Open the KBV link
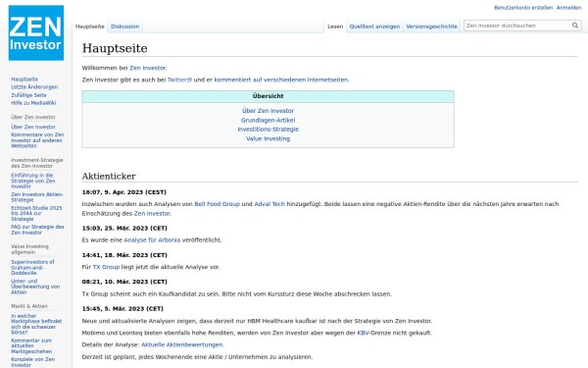 363,333
